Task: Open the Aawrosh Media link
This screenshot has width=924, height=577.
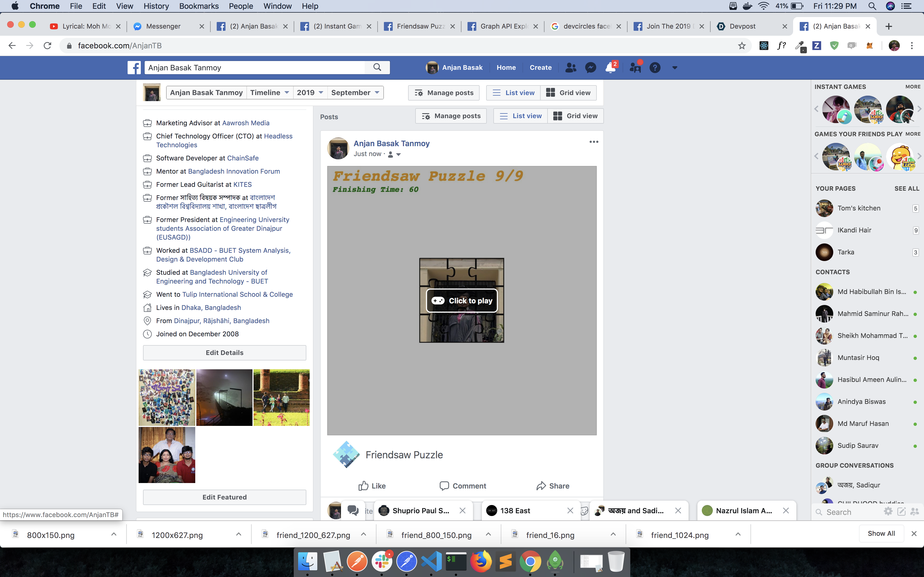Action: 246,123
